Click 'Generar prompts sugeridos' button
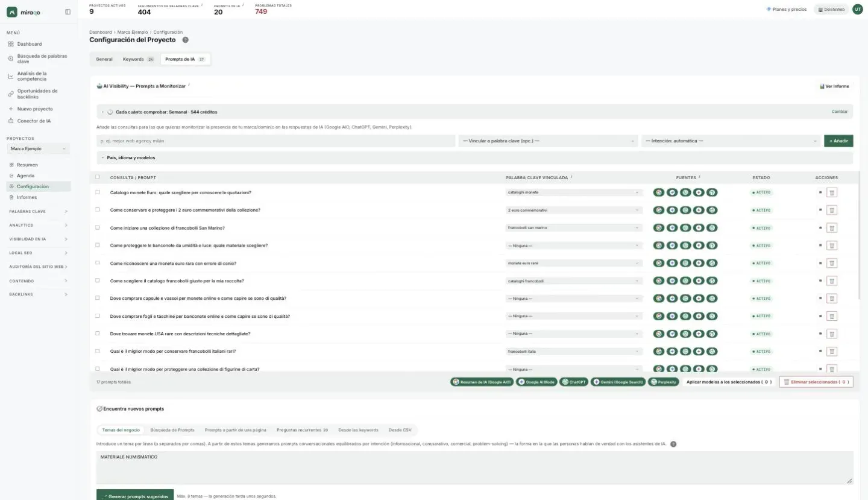868x500 pixels. click(x=135, y=496)
